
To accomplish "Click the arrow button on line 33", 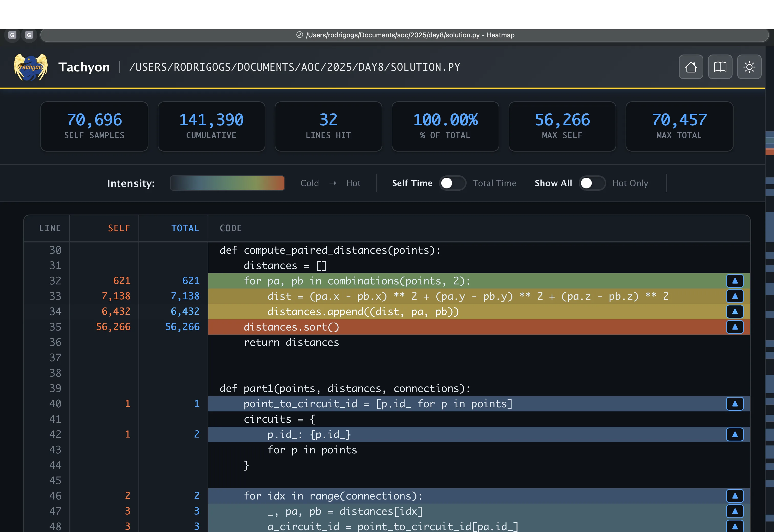I will tap(735, 296).
